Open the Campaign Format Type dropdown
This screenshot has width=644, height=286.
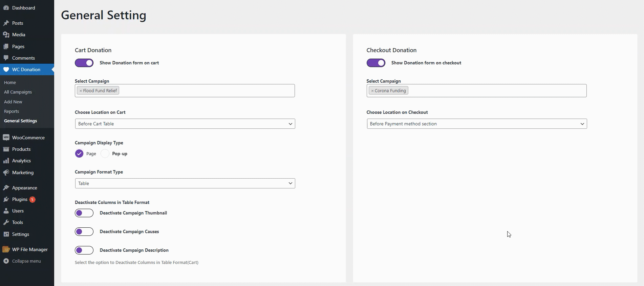pyautogui.click(x=185, y=183)
